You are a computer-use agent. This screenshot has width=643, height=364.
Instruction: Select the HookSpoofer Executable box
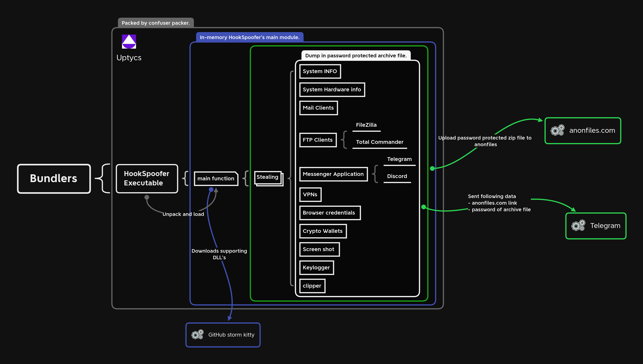[x=147, y=178]
